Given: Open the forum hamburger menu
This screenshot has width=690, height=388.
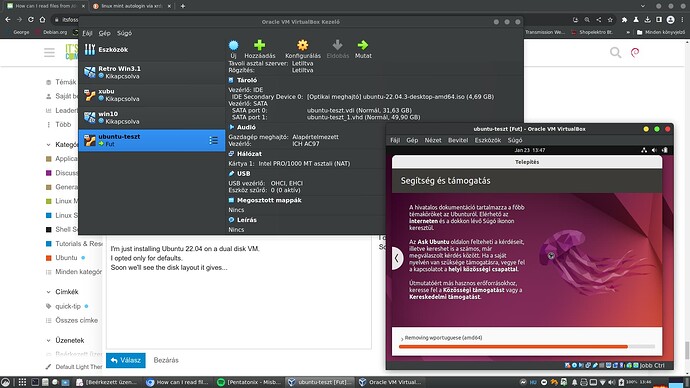Looking at the screenshot, I should point(49,53).
